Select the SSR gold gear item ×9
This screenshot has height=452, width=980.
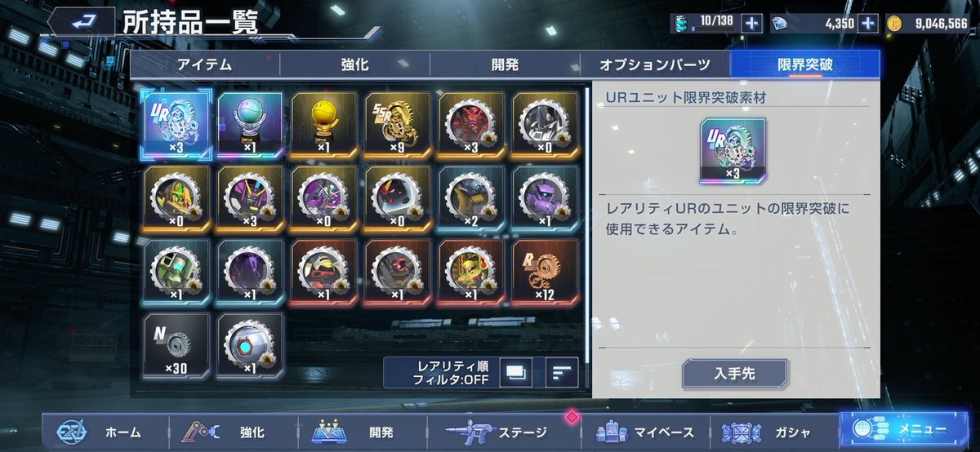click(x=398, y=124)
